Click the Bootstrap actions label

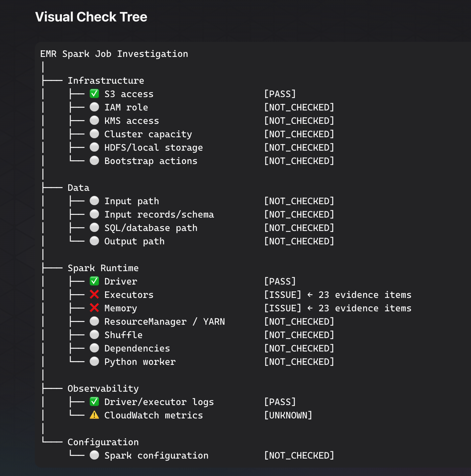151,161
